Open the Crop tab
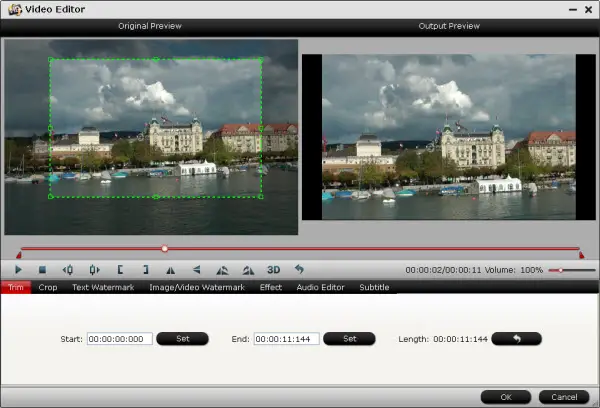 (x=48, y=288)
